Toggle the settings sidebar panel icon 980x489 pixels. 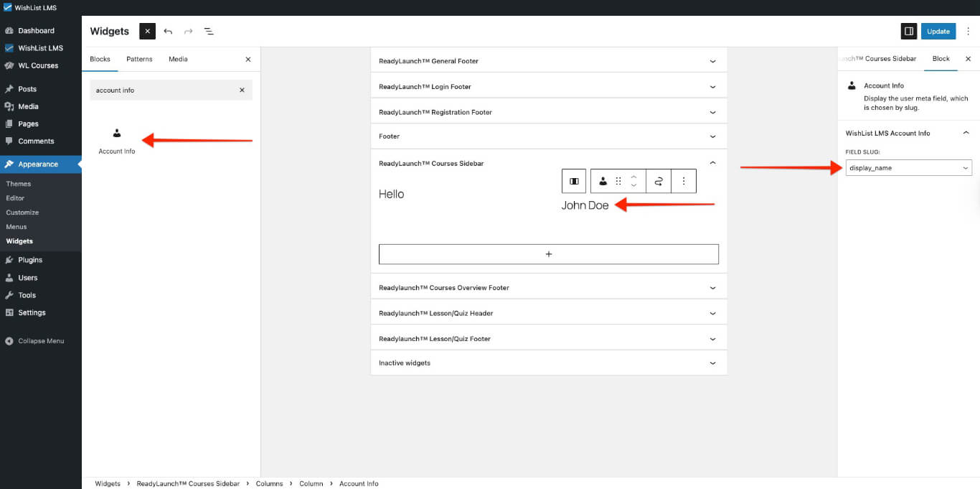point(909,31)
